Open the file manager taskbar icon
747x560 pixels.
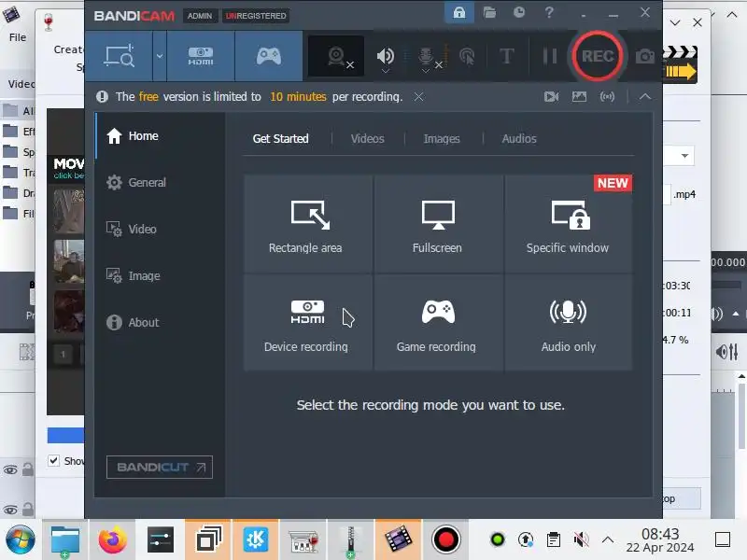(x=65, y=539)
